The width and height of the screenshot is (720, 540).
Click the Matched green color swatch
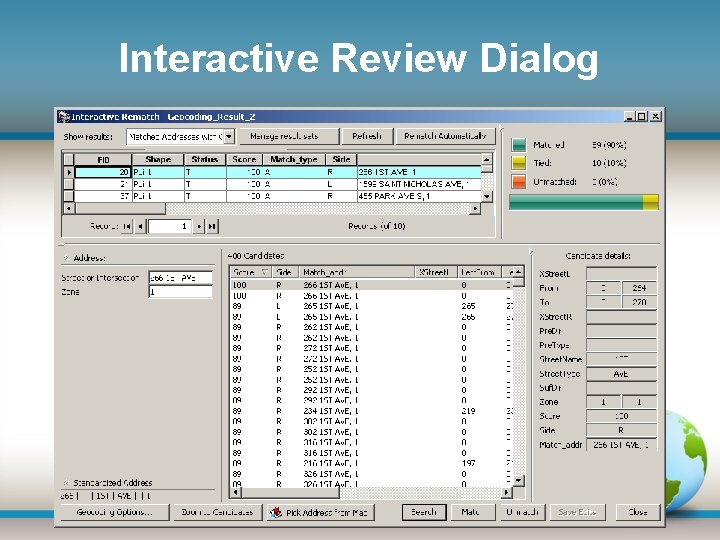(518, 145)
